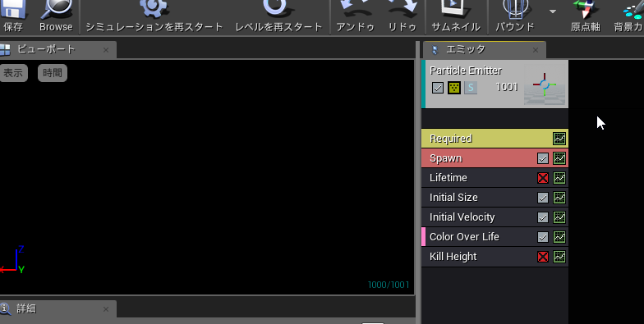Toggle emitter solo S button
Image resolution: width=644 pixels, height=324 pixels.
[471, 88]
